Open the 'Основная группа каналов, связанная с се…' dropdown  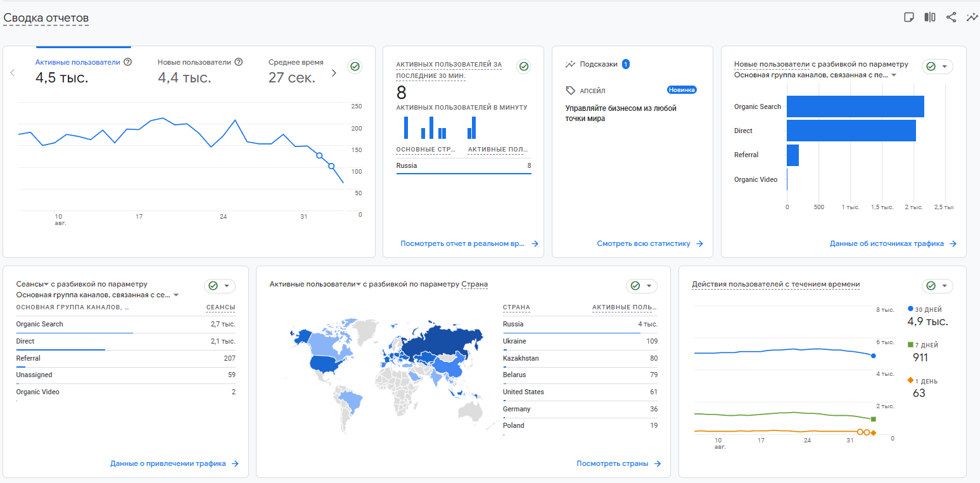[98, 295]
